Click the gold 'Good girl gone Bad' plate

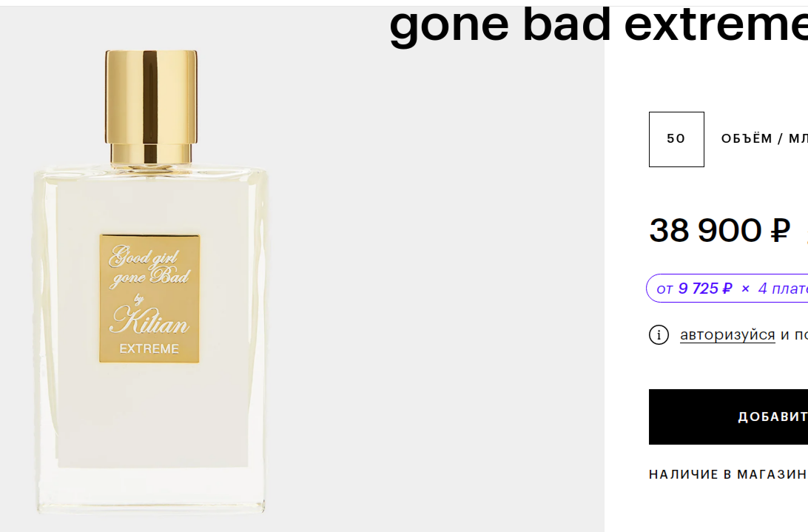pos(149,298)
